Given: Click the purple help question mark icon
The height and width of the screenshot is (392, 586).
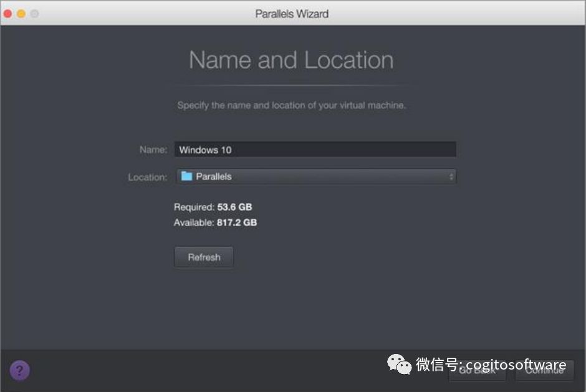Looking at the screenshot, I should coord(20,370).
